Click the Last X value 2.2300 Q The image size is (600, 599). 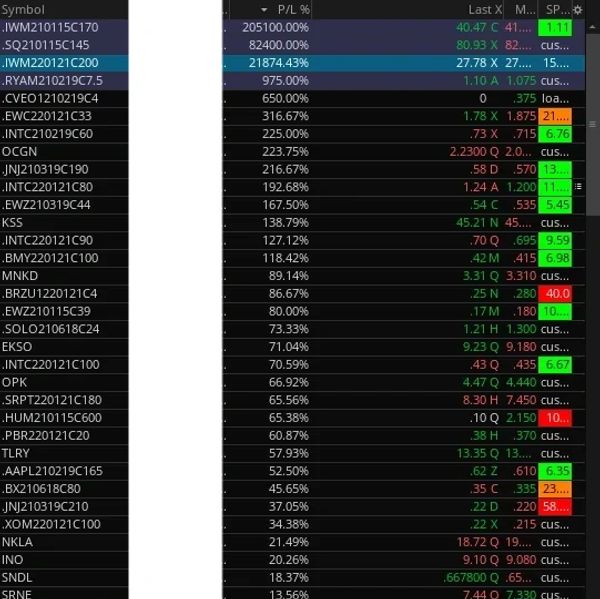coord(474,152)
